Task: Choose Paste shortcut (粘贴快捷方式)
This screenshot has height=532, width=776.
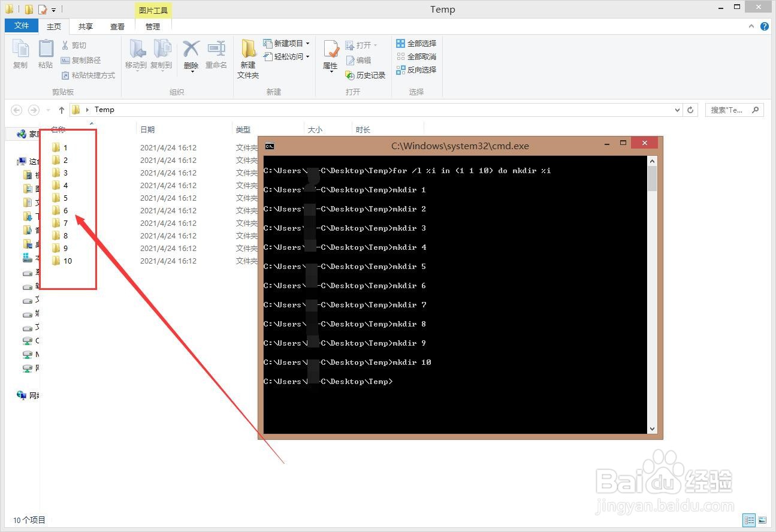Action: tap(88, 75)
